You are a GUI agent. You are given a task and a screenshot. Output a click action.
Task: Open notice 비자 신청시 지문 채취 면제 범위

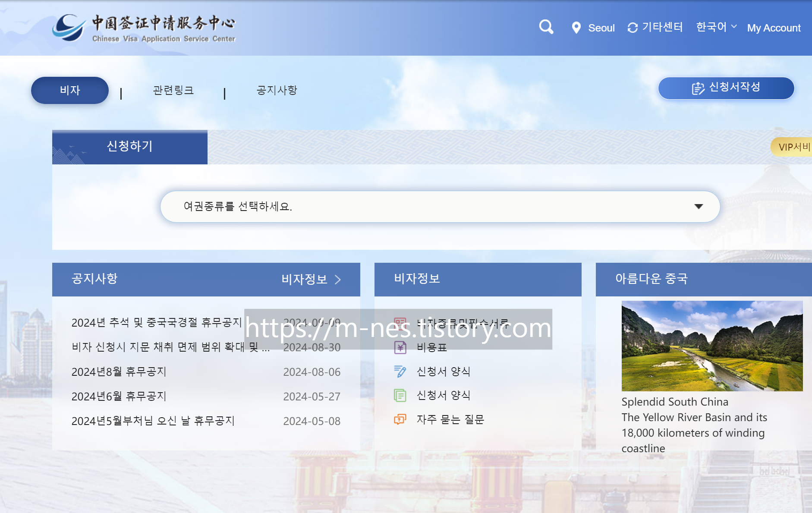click(171, 347)
